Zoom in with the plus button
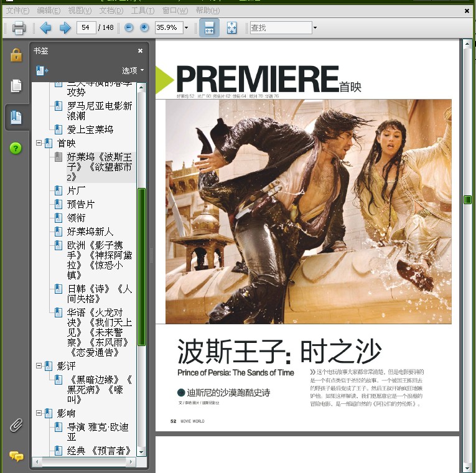The height and width of the screenshot is (473, 476). [x=144, y=27]
